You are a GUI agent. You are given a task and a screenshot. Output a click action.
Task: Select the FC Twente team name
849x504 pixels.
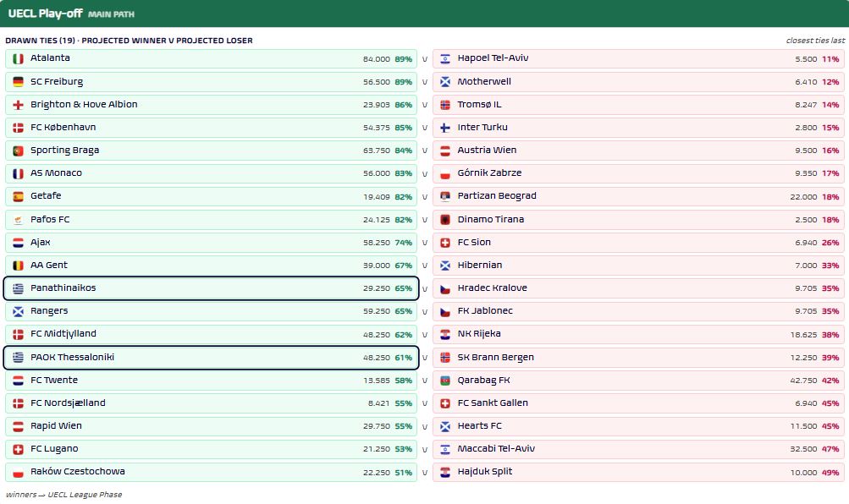point(54,381)
